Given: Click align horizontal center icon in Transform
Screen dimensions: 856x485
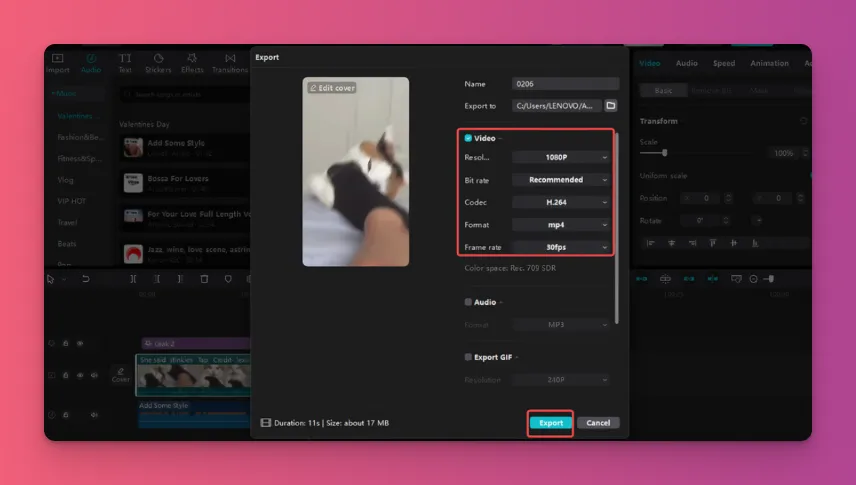Looking at the screenshot, I should (x=671, y=243).
